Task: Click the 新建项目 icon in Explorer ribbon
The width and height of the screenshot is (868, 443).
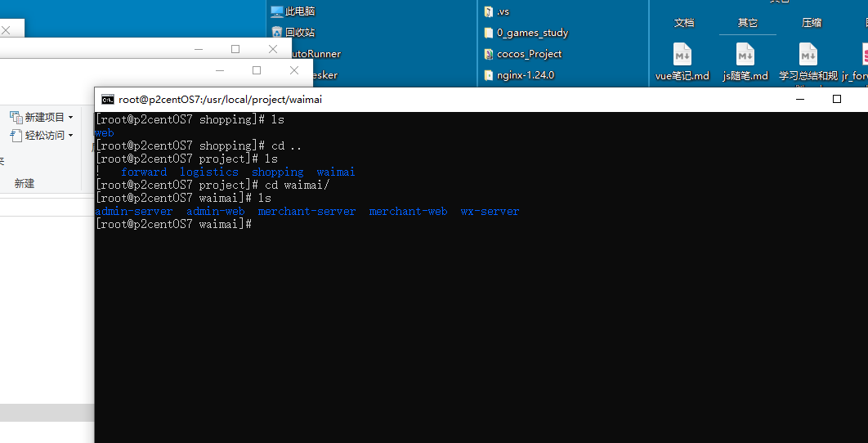Action: click(16, 117)
